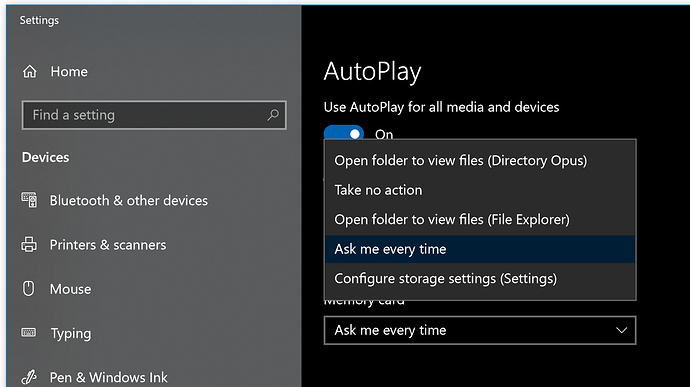Click the 'Use AutoPlay for all media and devices' label
690x387 pixels.
pos(441,107)
